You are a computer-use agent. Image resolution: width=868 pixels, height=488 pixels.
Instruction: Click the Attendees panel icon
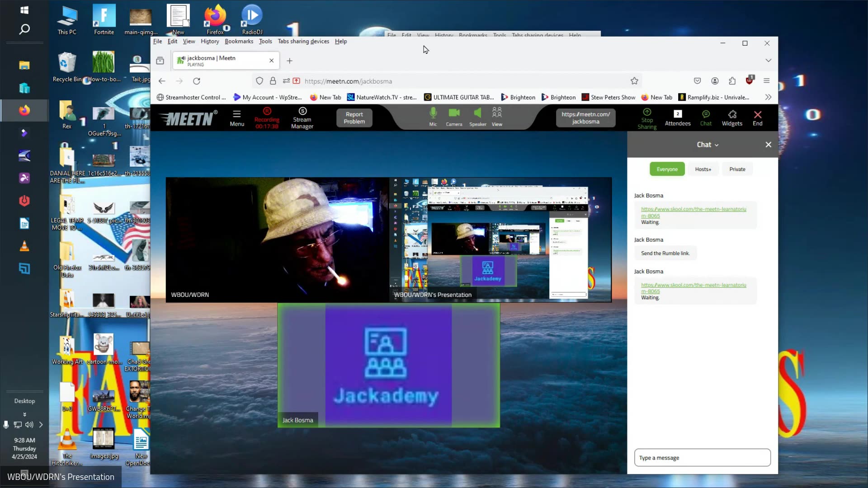point(678,117)
